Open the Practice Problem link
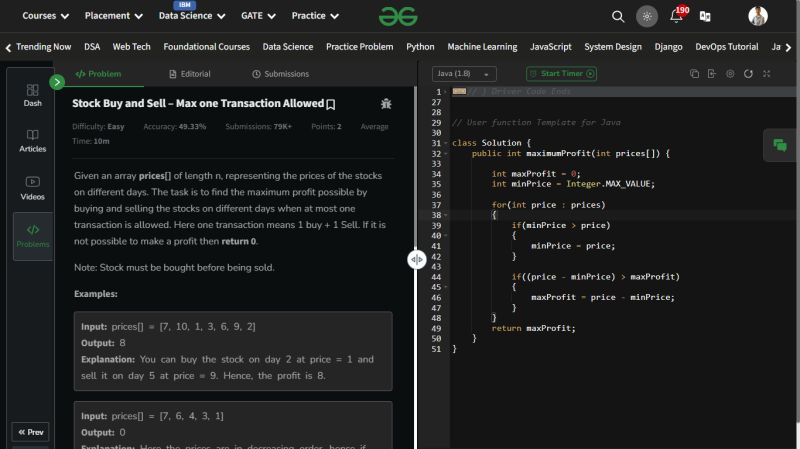 coord(359,47)
